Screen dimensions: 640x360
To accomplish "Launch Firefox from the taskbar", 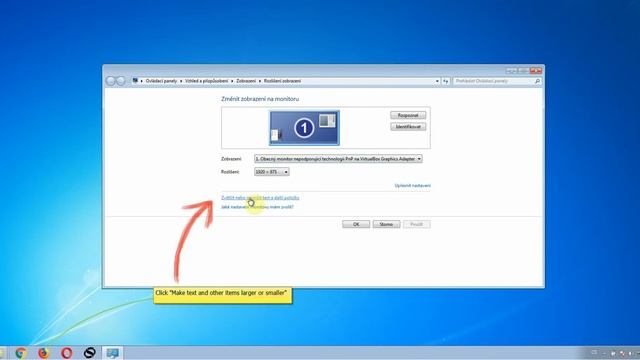I will [x=43, y=353].
